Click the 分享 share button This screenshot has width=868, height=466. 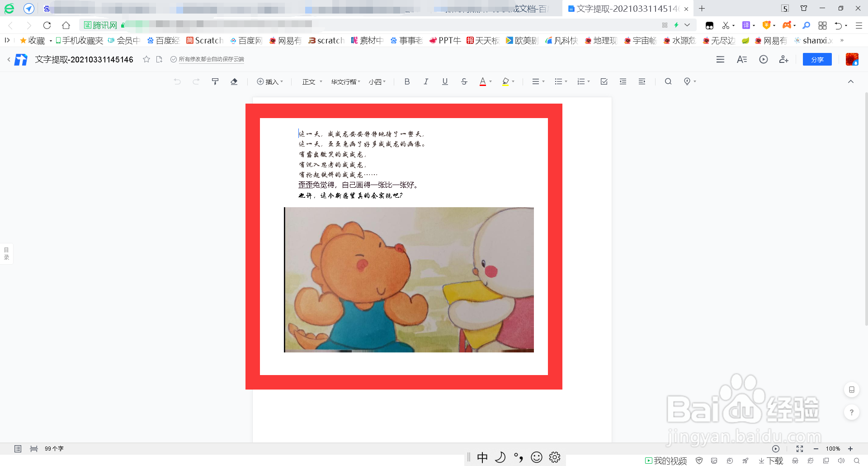tap(817, 59)
